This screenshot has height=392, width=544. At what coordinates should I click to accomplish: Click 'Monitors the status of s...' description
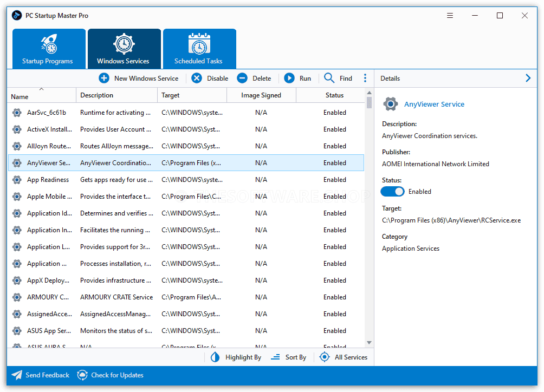click(x=116, y=331)
